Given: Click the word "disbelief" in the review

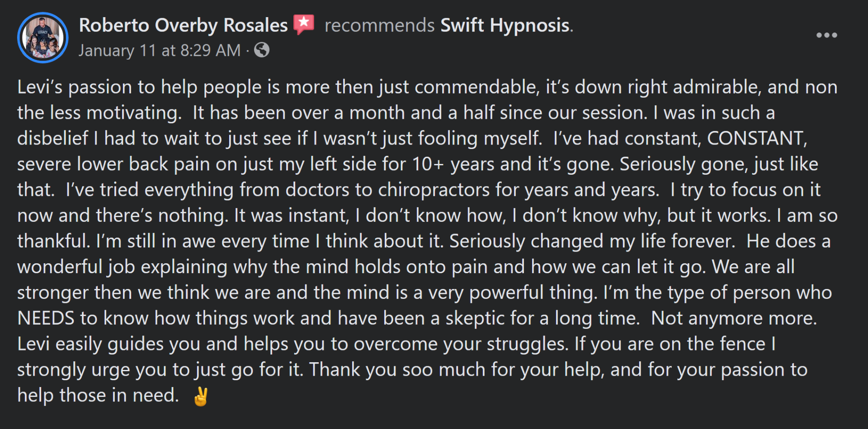Looking at the screenshot, I should pyautogui.click(x=52, y=138).
